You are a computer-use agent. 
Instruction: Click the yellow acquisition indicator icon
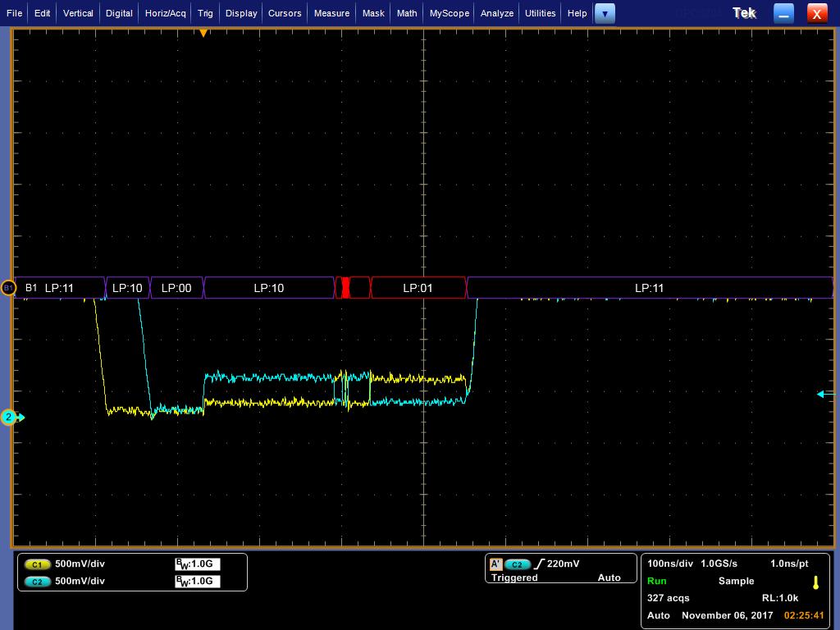pos(816,583)
